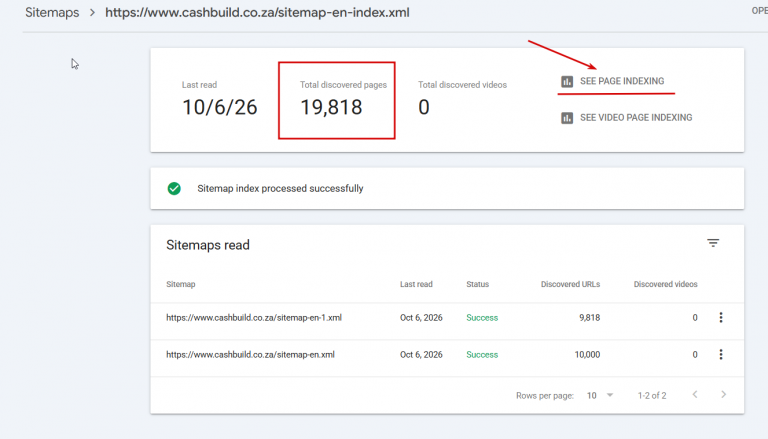Click Oct 6, 2026 date for sitemap-en.xml

[421, 354]
